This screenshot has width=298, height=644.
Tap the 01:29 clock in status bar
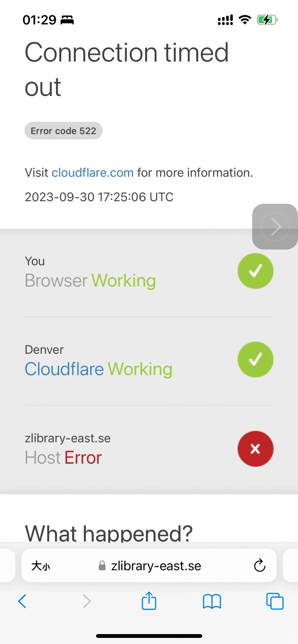click(39, 20)
